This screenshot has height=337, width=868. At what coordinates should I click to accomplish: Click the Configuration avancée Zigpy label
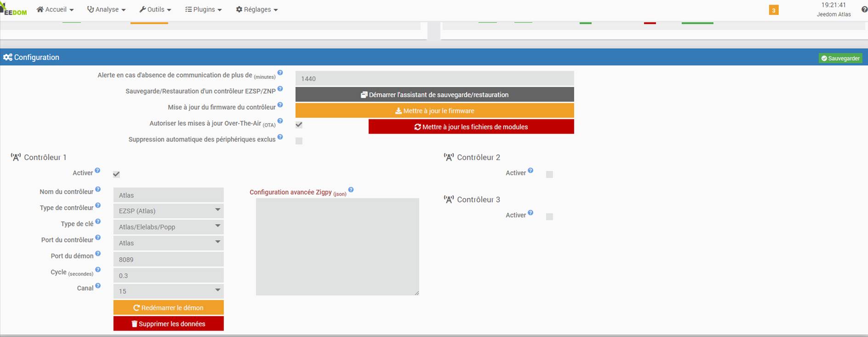coord(298,192)
